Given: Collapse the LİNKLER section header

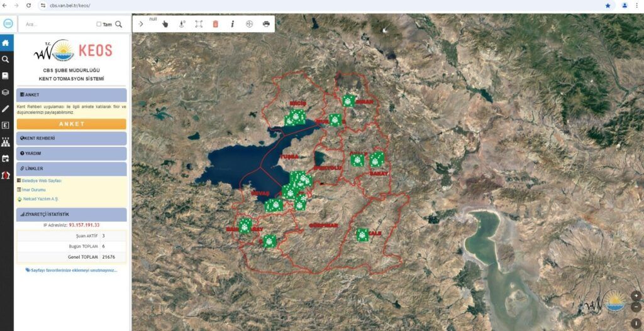Looking at the screenshot, I should 71,168.
